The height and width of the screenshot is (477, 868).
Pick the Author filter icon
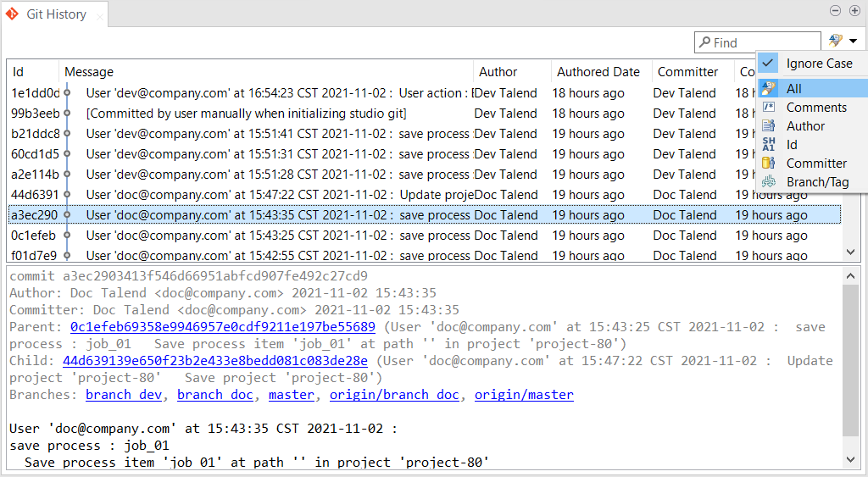769,125
